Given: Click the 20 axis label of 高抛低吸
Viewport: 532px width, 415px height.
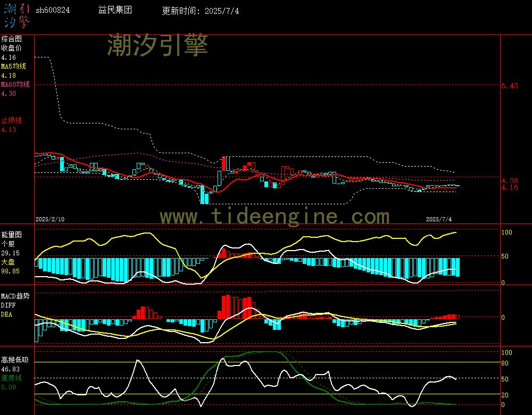Looking at the screenshot, I should (505, 395).
